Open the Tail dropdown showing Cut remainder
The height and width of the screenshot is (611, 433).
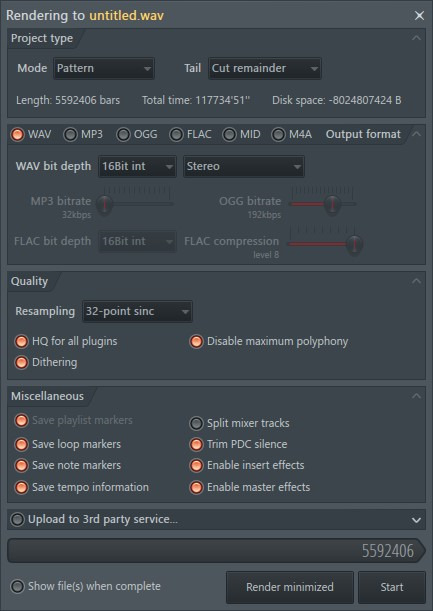[265, 68]
